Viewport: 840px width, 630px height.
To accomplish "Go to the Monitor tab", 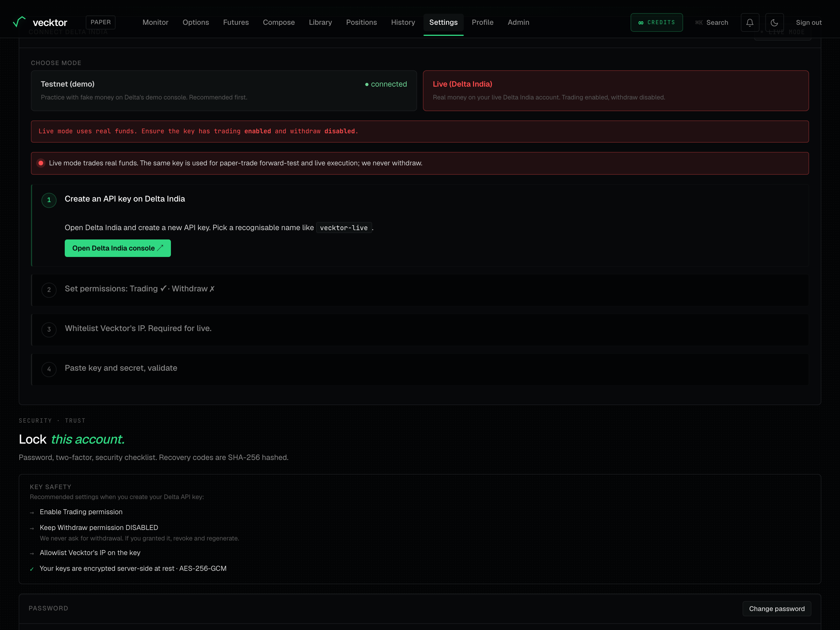I will coord(155,22).
